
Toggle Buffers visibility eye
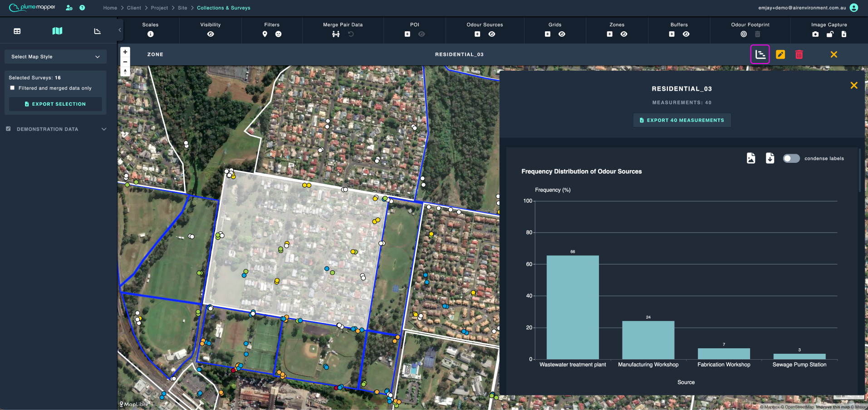coord(686,34)
